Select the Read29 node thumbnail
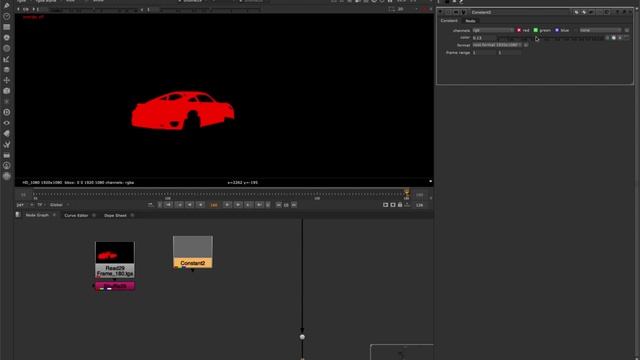 coord(115,252)
